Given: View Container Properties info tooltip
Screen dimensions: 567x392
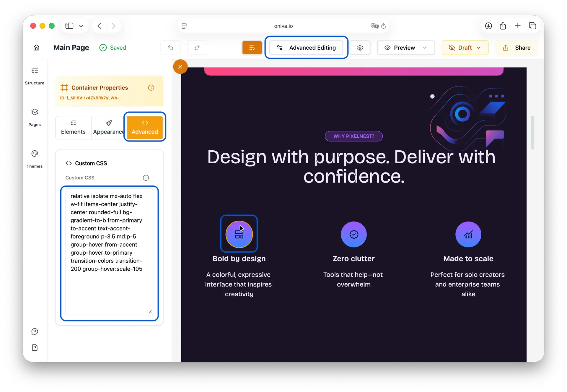Looking at the screenshot, I should point(151,88).
